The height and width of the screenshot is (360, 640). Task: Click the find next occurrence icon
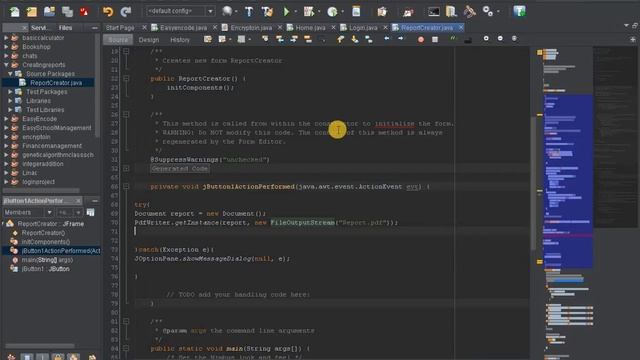(x=294, y=39)
